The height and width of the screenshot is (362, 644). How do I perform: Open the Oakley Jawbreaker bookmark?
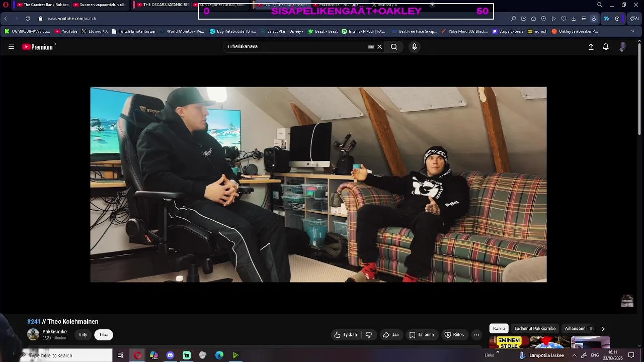tap(575, 31)
